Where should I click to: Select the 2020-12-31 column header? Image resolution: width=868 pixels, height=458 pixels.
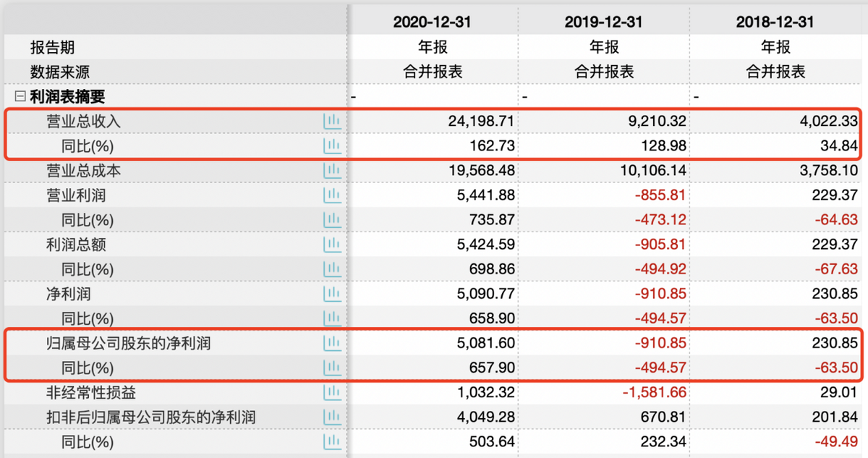click(432, 22)
